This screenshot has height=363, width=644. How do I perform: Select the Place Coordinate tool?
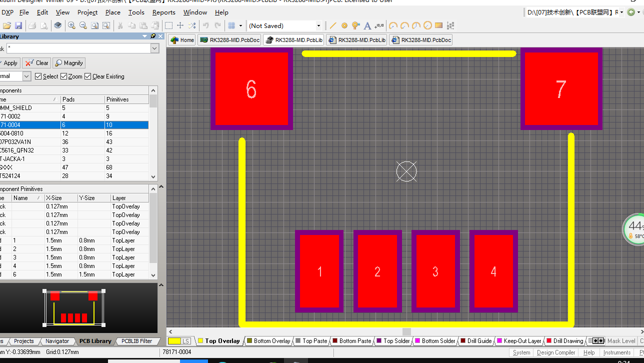tap(379, 25)
